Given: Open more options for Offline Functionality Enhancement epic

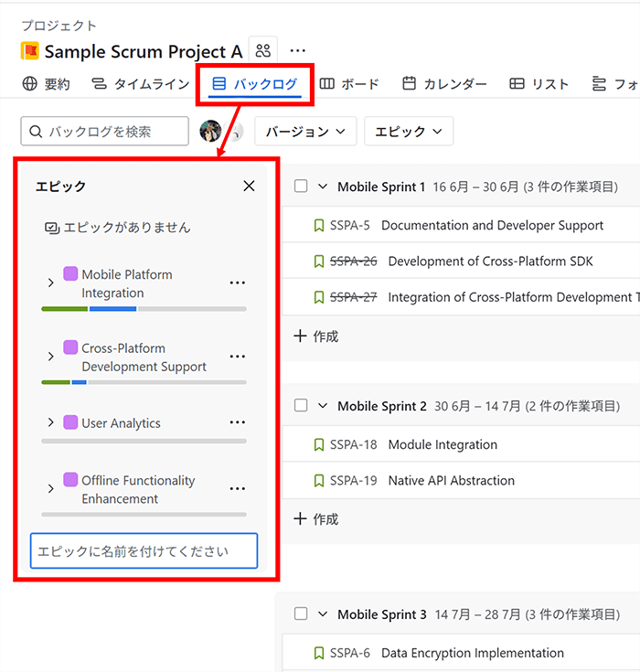Looking at the screenshot, I should tap(238, 488).
